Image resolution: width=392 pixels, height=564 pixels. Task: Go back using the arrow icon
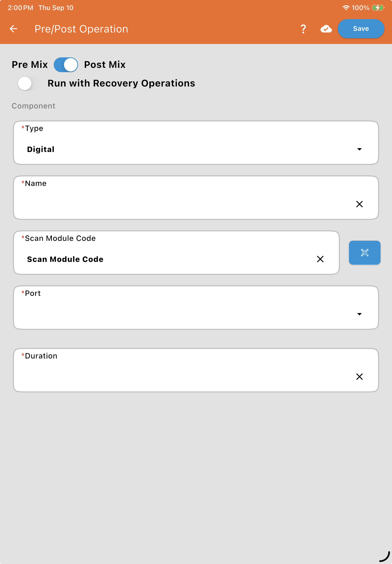tap(14, 29)
